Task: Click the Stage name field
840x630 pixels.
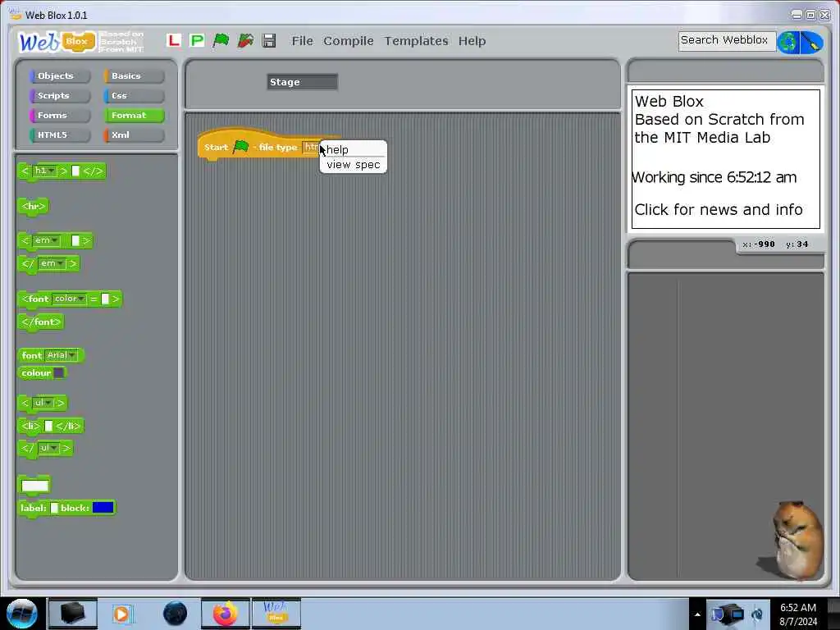Action: pyautogui.click(x=302, y=82)
